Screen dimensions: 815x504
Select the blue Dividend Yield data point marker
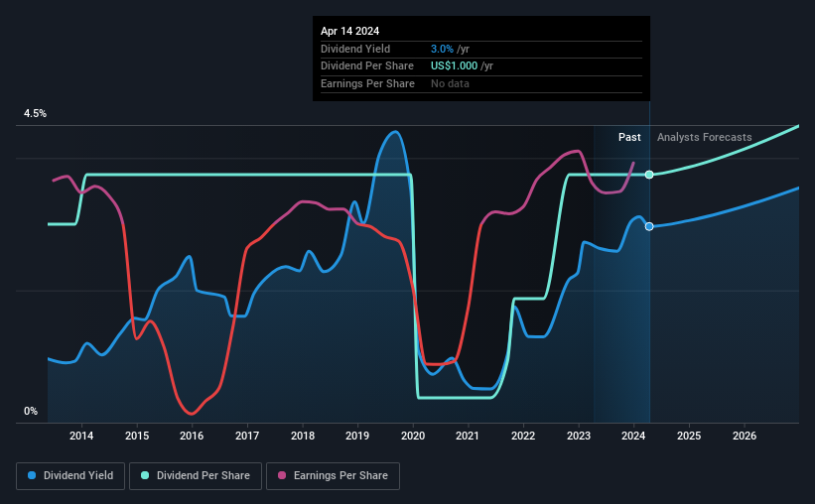point(649,226)
